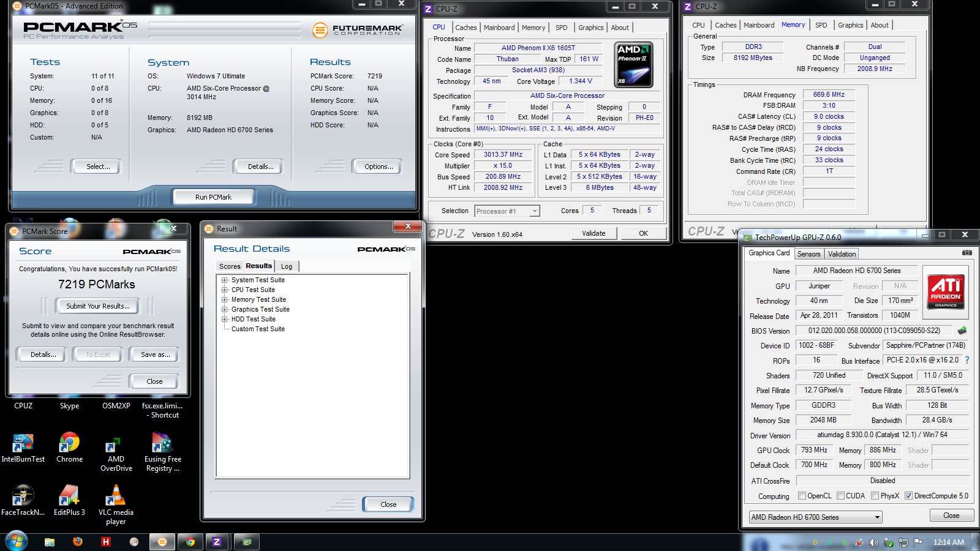Open the CPUZ desktop shortcut
Viewport: 980px width, 551px height.
(23, 406)
